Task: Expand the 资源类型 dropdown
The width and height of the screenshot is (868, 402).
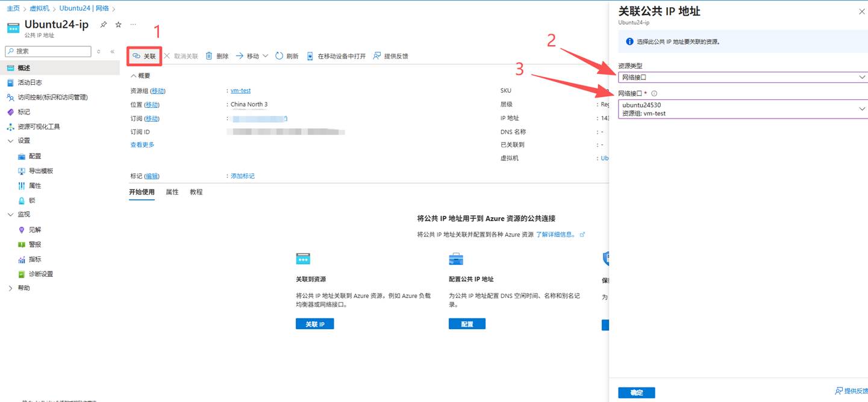Action: 742,77
